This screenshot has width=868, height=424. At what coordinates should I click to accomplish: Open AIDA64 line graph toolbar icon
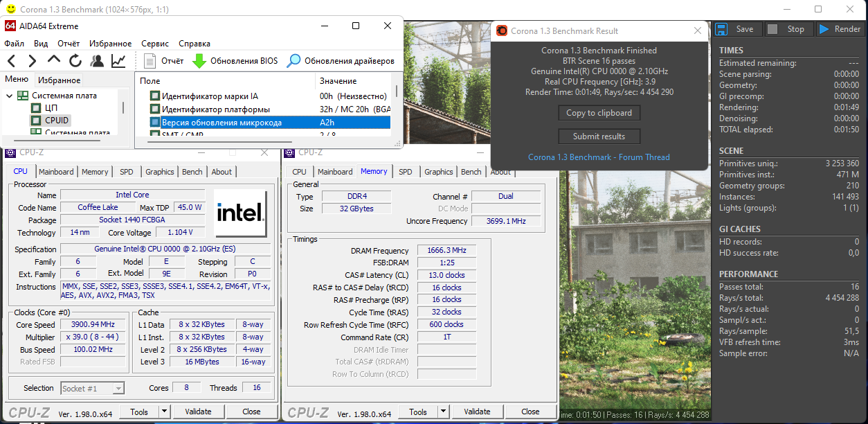pyautogui.click(x=118, y=61)
